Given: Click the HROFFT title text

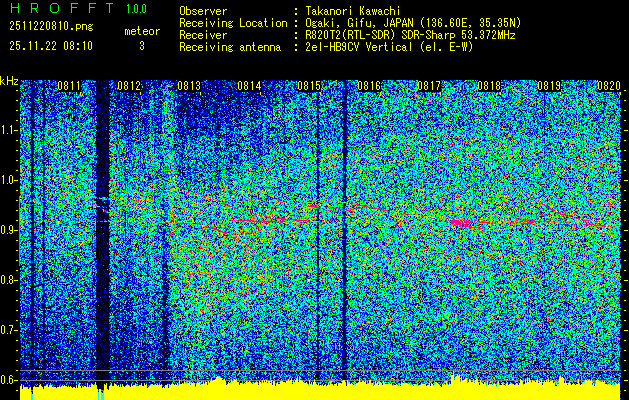Looking at the screenshot, I should [62, 8].
